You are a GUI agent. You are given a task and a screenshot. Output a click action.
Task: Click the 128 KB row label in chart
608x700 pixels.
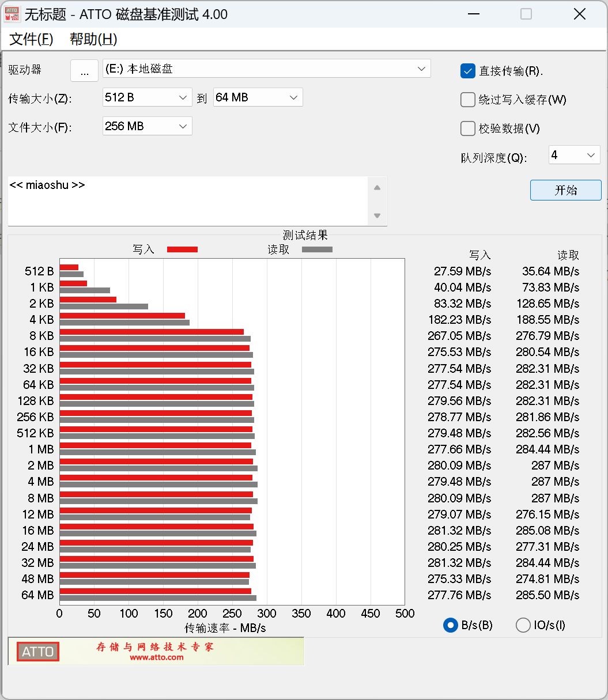pyautogui.click(x=36, y=400)
